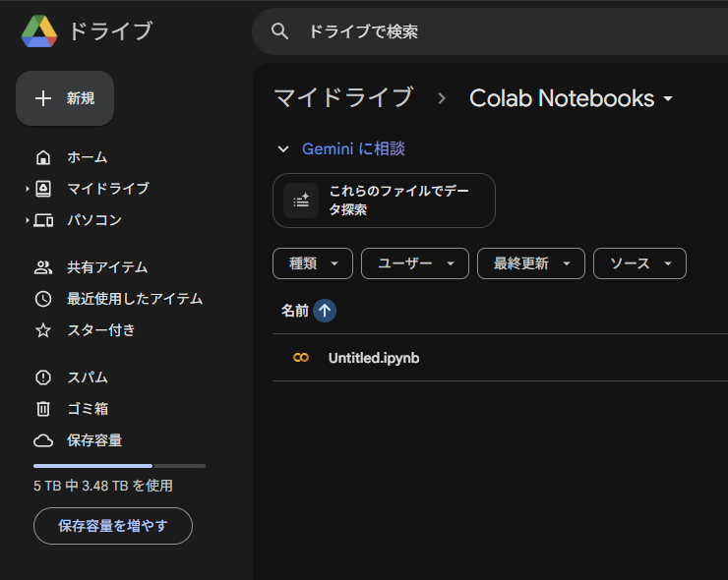Collapse the Gemini に相談 section
The height and width of the screenshot is (580, 728).
click(x=283, y=149)
